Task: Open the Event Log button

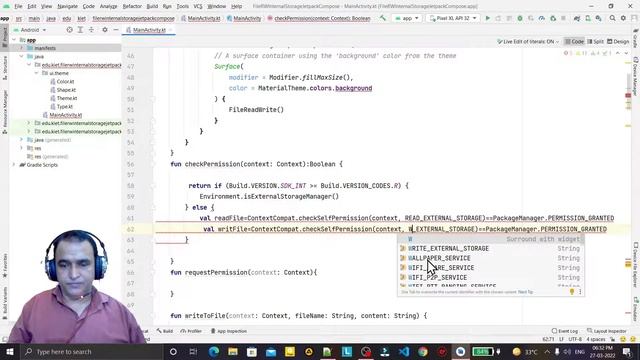Action: tap(565, 331)
